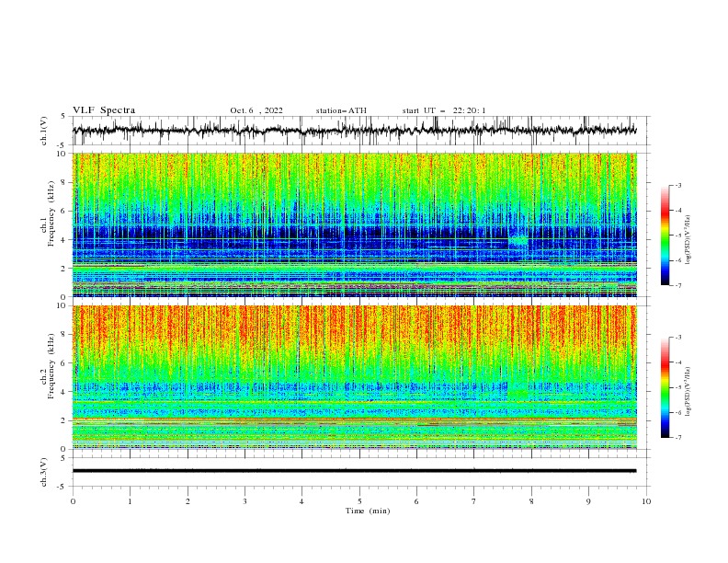Screen dimensions: 728x563
Task: Click ch.2 frequency axis tick "8"
Action: (63, 335)
